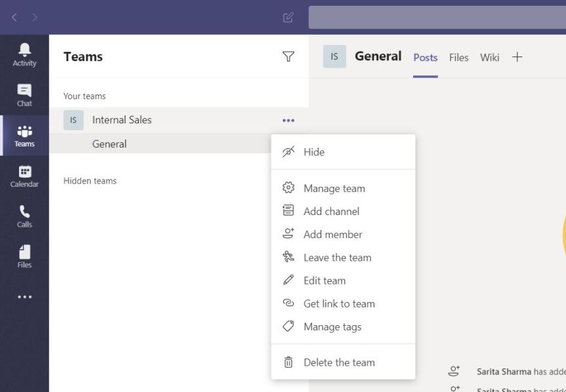The image size is (566, 392).
Task: Click Delete the team option
Action: tap(338, 363)
